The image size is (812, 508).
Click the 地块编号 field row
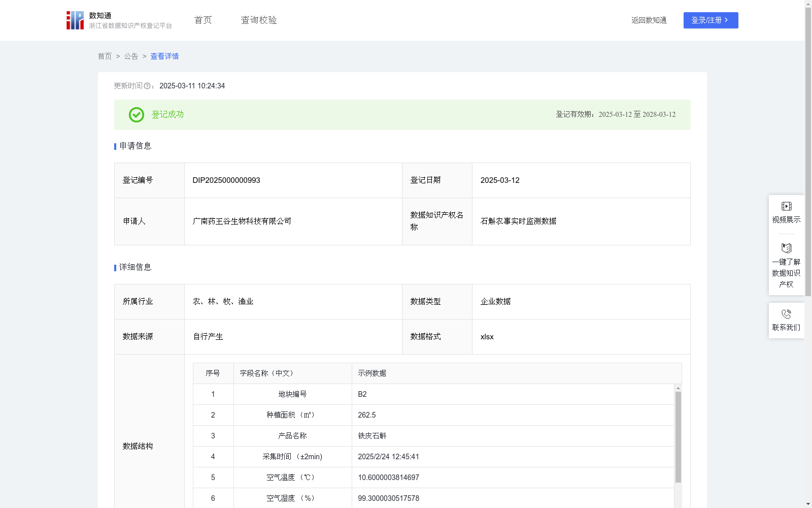(x=433, y=394)
